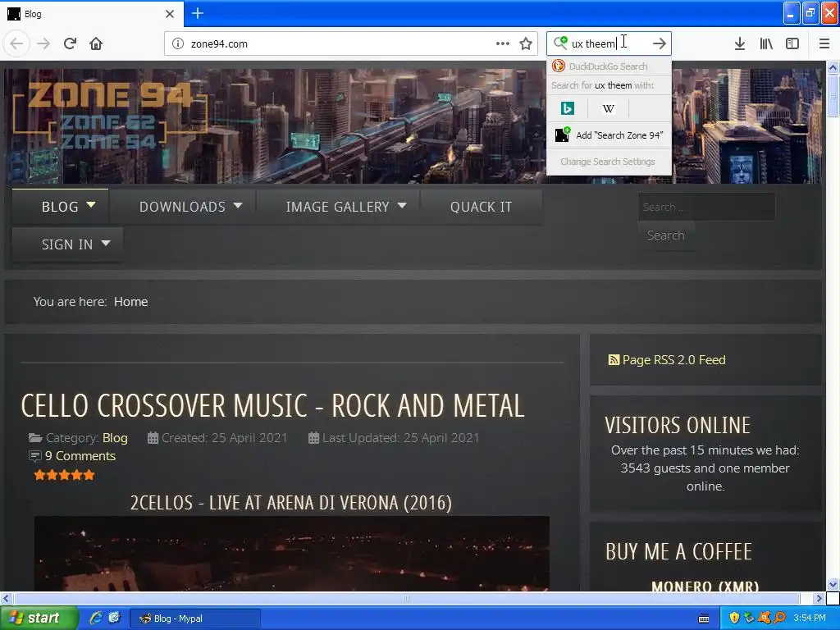This screenshot has width=840, height=630.
Task: View the 9 Comments link
Action: pyautogui.click(x=80, y=456)
